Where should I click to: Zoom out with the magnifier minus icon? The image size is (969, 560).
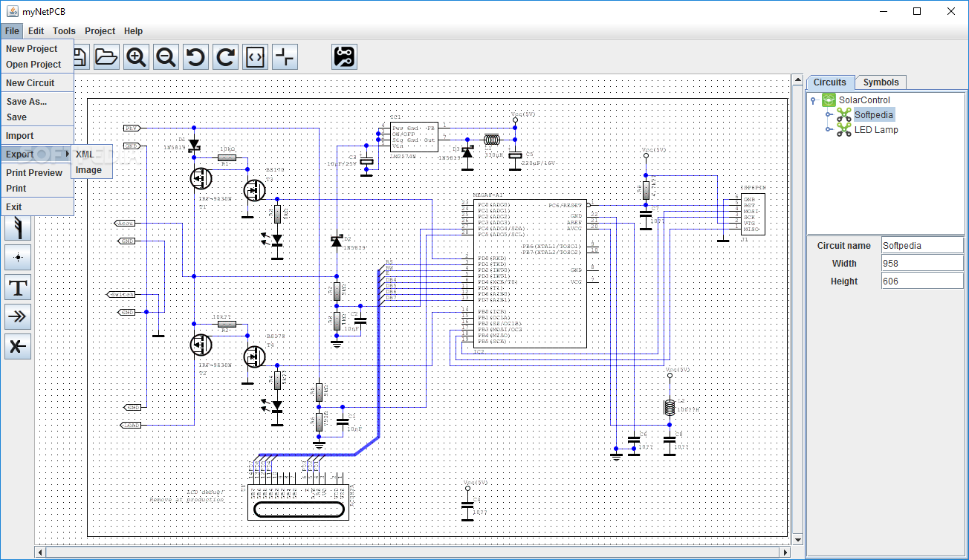pos(166,56)
